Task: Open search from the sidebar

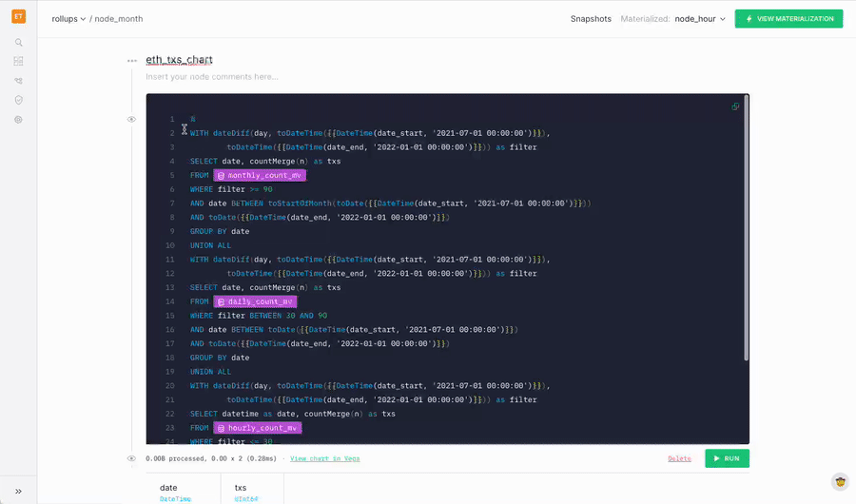Action: [x=18, y=43]
